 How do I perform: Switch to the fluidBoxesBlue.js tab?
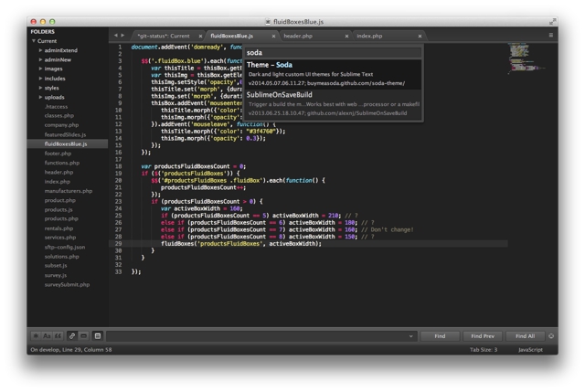pos(231,36)
